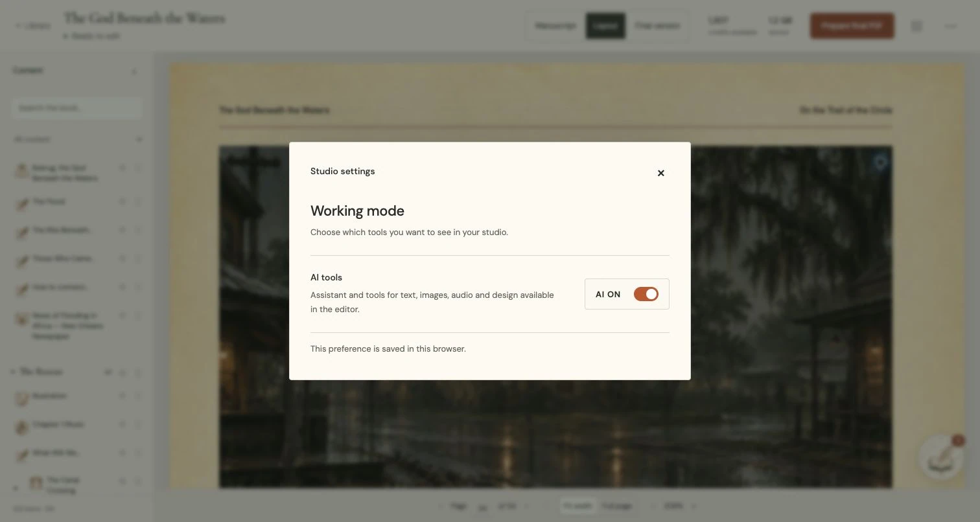Open the quill assistant floating button

pos(941,457)
